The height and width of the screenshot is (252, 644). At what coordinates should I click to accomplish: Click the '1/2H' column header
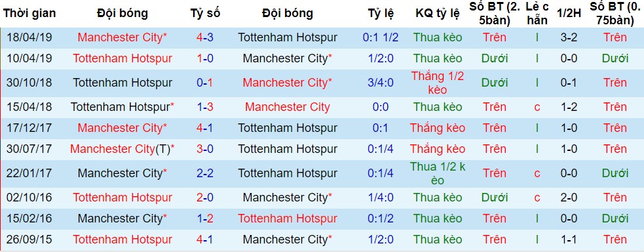[569, 13]
